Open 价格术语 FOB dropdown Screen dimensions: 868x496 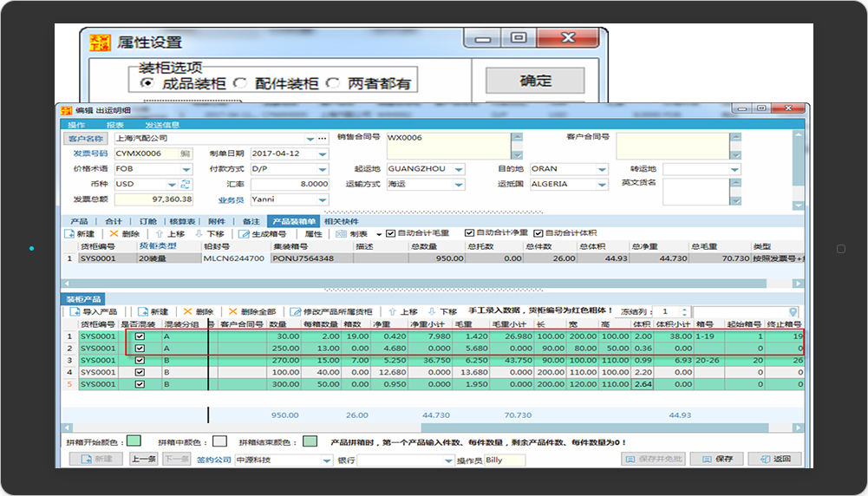coord(186,169)
